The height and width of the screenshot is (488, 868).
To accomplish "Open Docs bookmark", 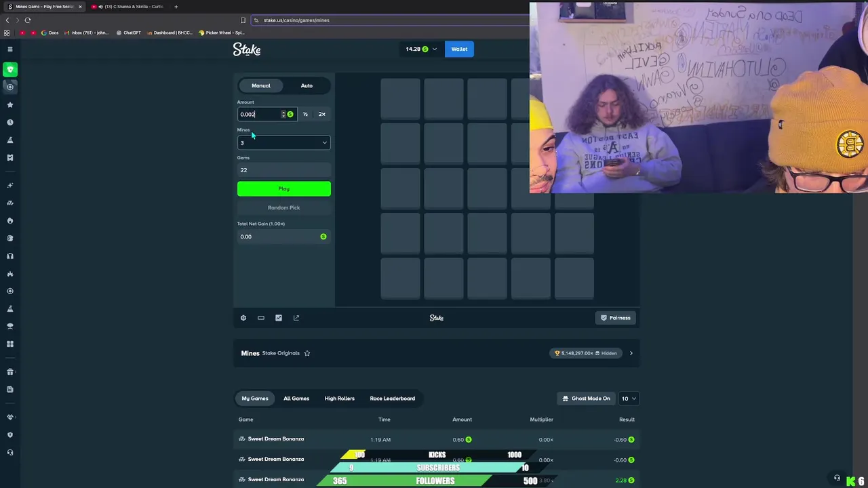I will coord(50,33).
